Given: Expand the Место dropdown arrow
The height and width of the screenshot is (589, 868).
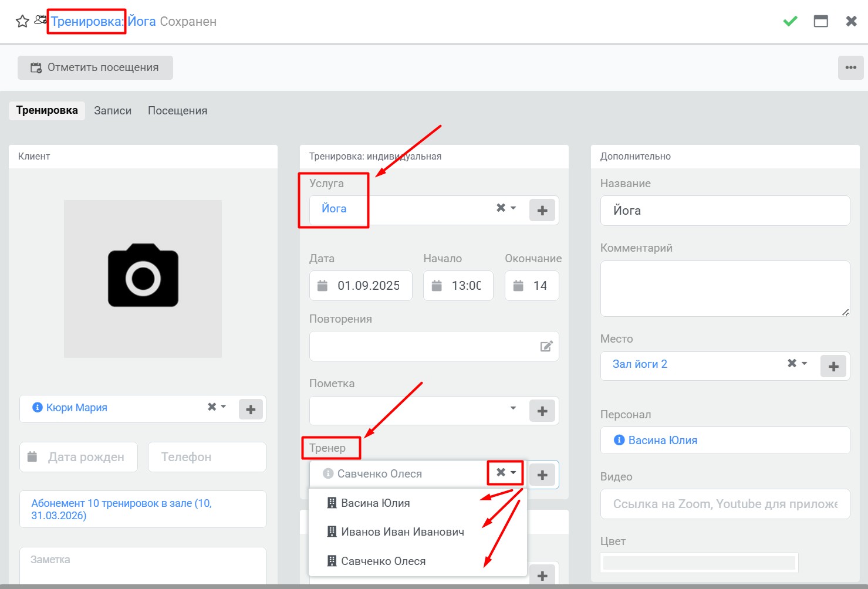Looking at the screenshot, I should 804,363.
